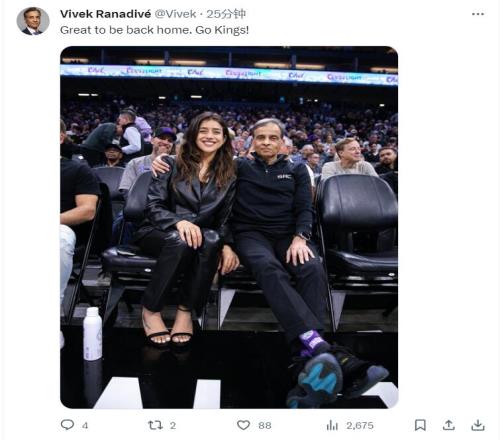500x440 pixels.
Task: Open the three-dot more options menu
Action: [478, 14]
